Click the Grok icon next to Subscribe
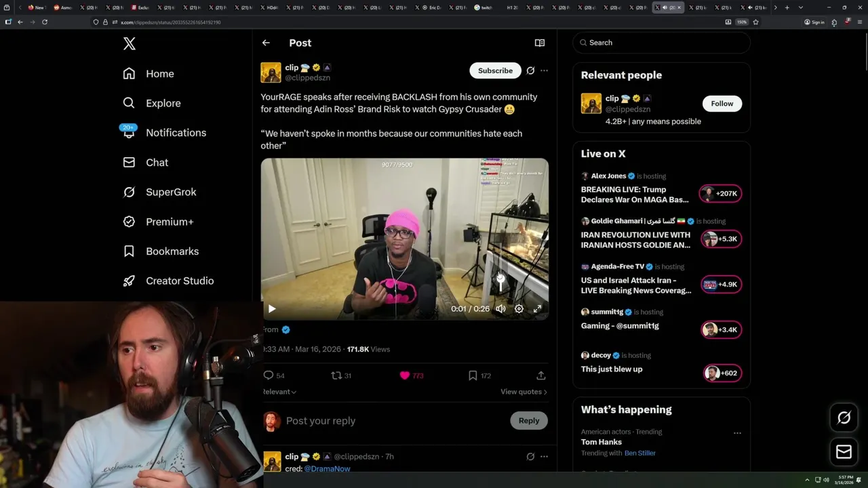The width and height of the screenshot is (868, 488). click(x=530, y=70)
